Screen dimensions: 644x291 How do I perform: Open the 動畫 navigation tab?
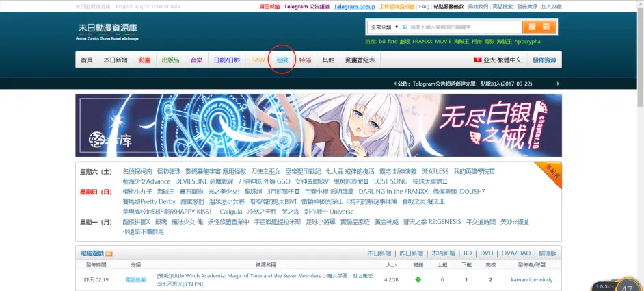coord(144,60)
